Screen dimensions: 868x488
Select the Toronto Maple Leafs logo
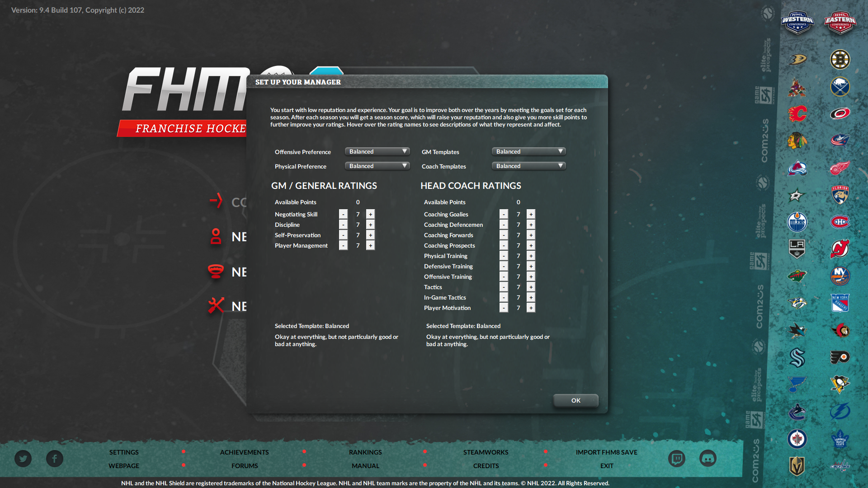click(x=840, y=439)
